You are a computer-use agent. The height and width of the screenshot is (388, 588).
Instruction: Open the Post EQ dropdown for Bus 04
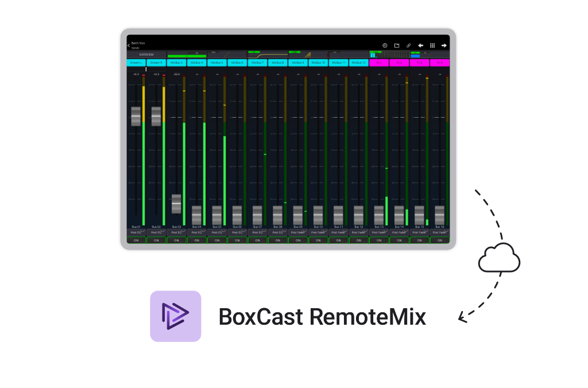pyautogui.click(x=197, y=232)
